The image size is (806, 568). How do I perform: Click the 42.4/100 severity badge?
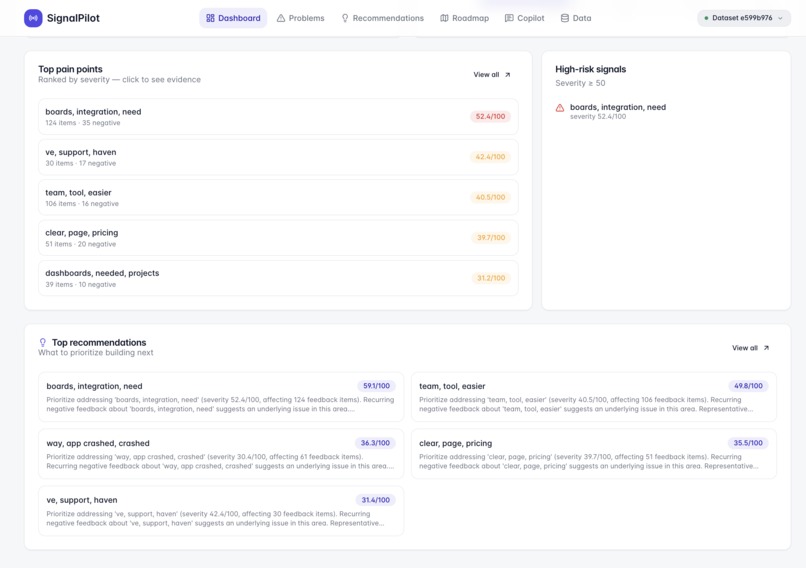pos(490,157)
